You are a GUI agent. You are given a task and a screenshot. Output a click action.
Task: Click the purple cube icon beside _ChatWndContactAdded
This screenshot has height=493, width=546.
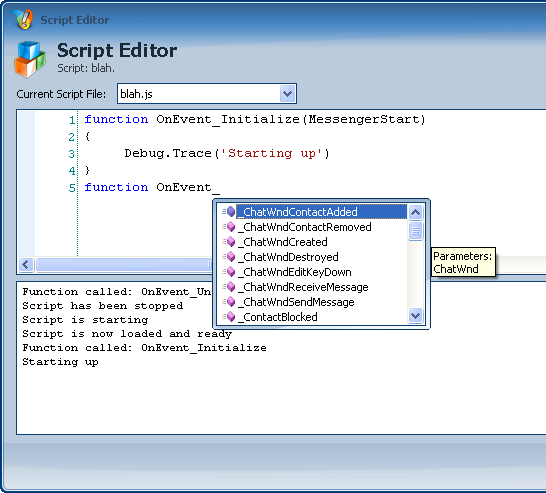(x=229, y=211)
